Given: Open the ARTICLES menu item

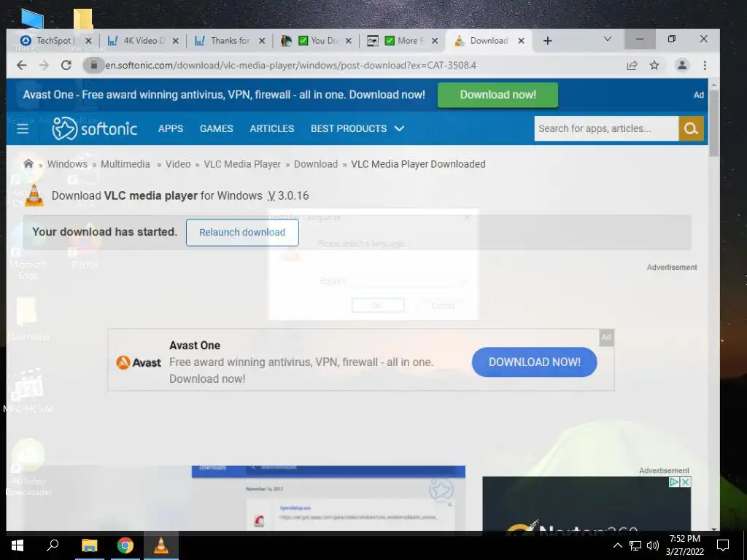Looking at the screenshot, I should tap(272, 128).
